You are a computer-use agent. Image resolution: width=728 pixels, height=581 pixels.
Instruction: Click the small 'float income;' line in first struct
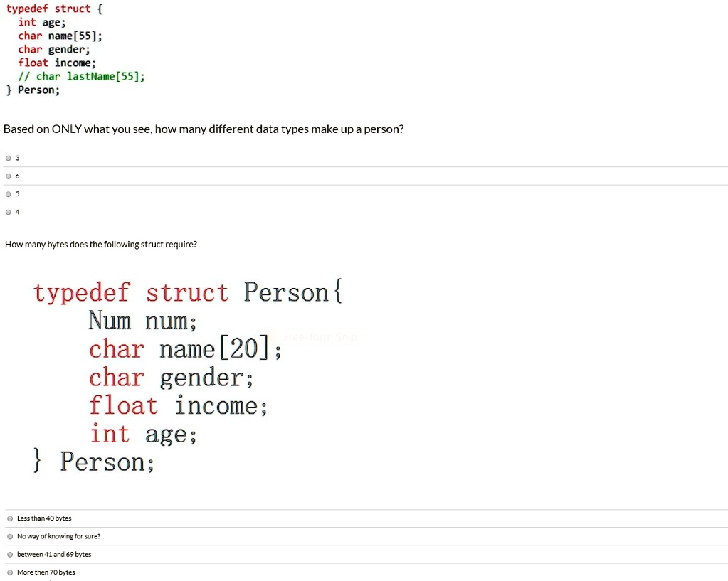(x=57, y=63)
